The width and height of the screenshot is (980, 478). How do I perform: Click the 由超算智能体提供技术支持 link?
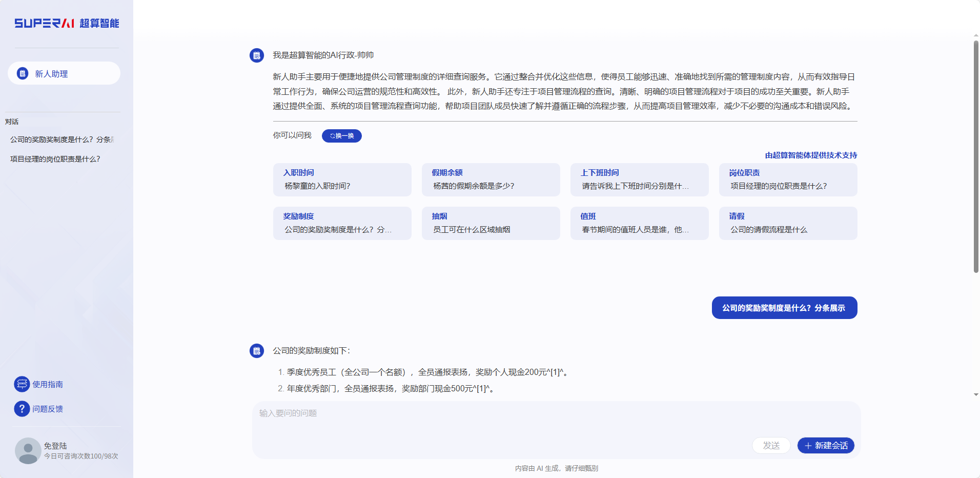click(811, 155)
